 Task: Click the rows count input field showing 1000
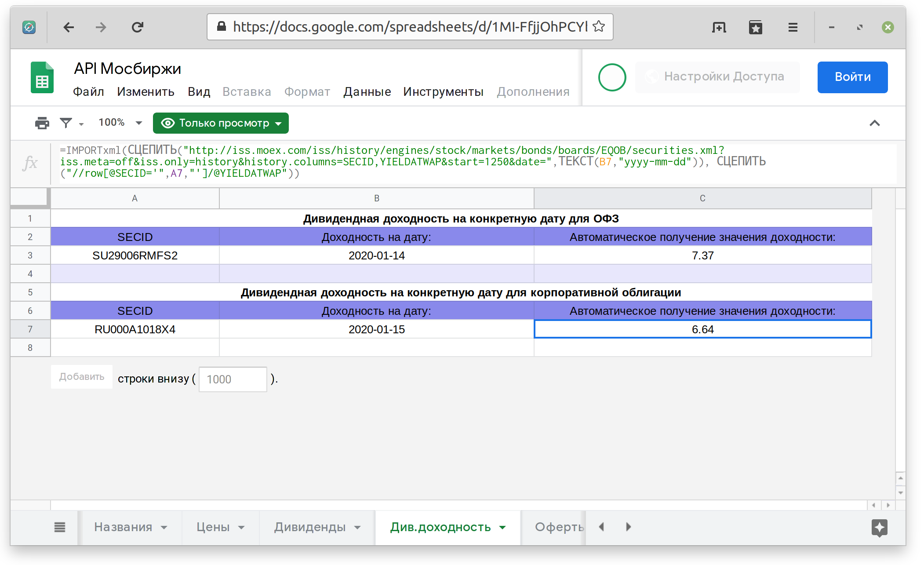tap(233, 379)
